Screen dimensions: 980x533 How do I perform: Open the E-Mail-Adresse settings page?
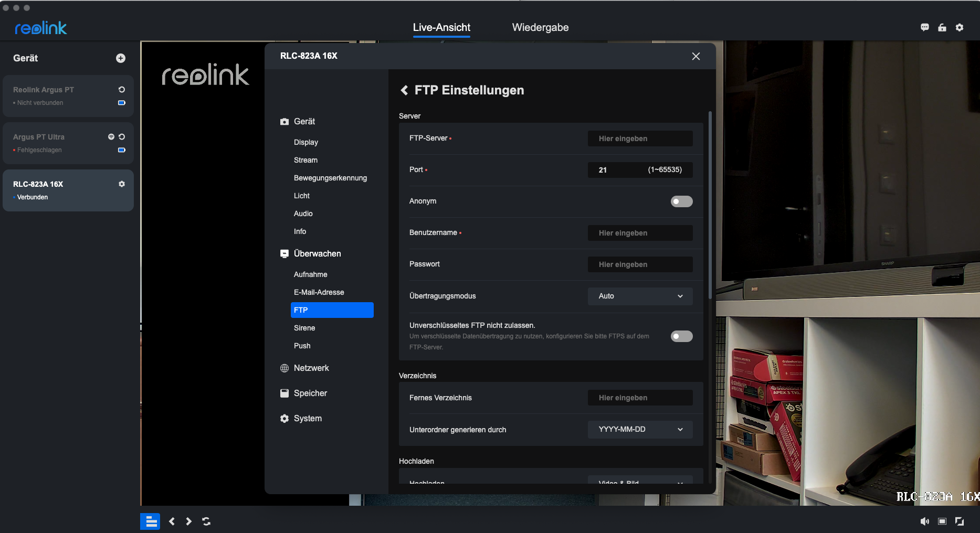[319, 292]
